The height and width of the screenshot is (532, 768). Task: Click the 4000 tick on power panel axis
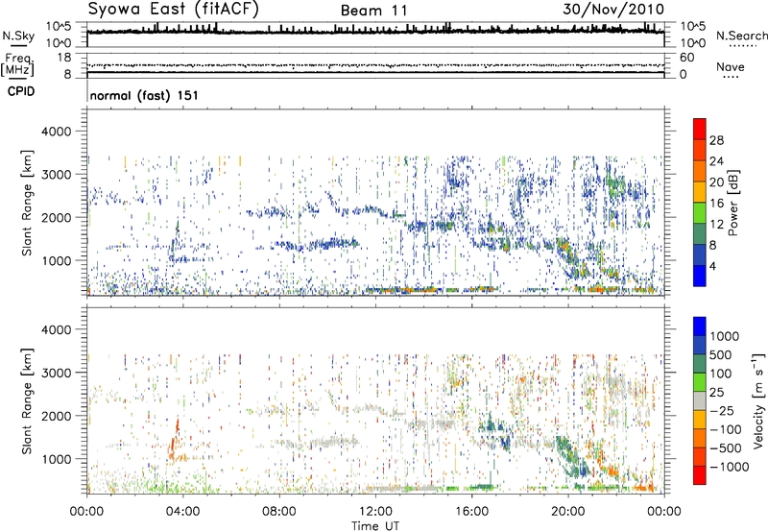tap(56, 132)
